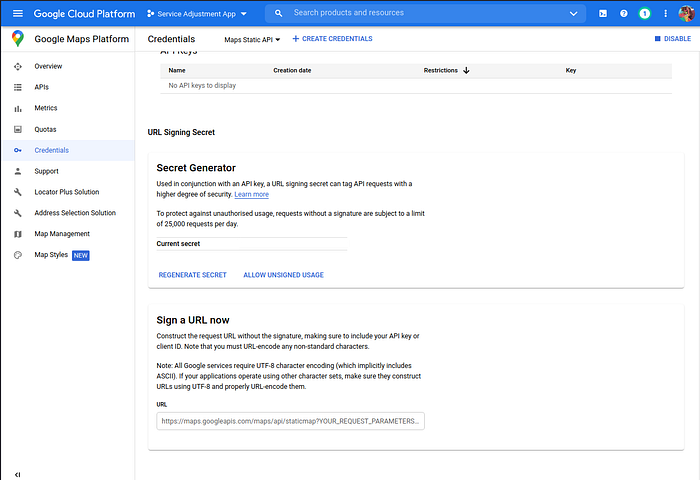Click the Map Management map icon
This screenshot has height=480, width=700.
coord(18,234)
